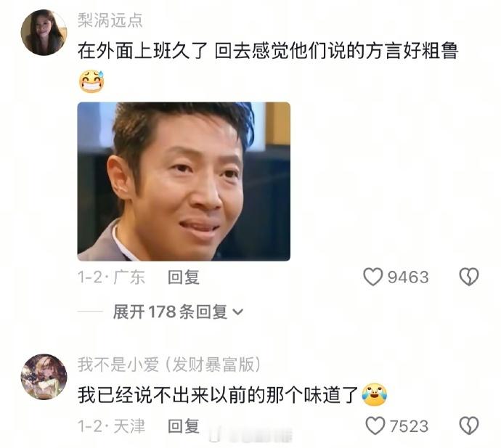The width and height of the screenshot is (501, 448).
Task: Reply to the 天津 comment via 回复
Action: 184,426
